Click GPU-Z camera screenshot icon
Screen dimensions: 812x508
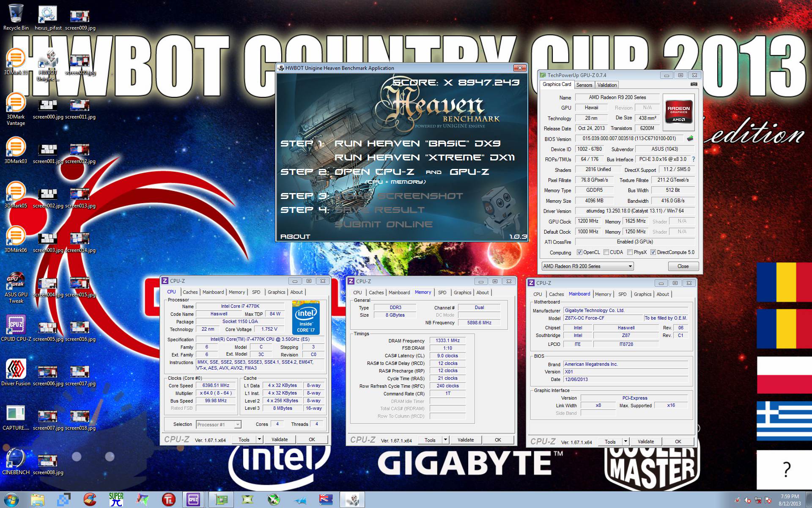point(694,84)
